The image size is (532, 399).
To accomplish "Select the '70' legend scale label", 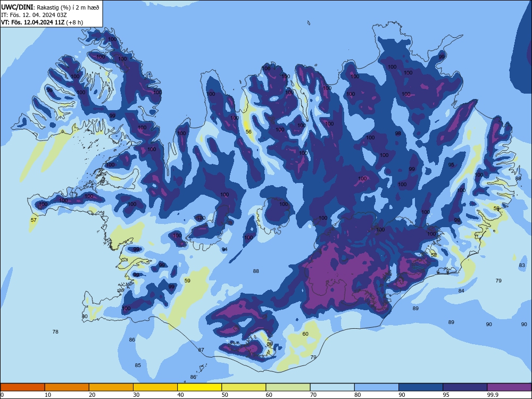I will 313,395.
